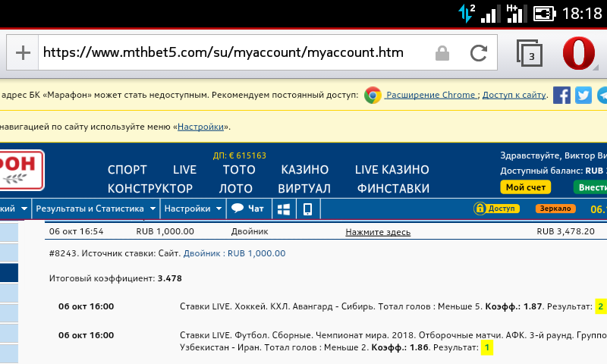
Task: Go to LIVE section
Action: point(184,170)
